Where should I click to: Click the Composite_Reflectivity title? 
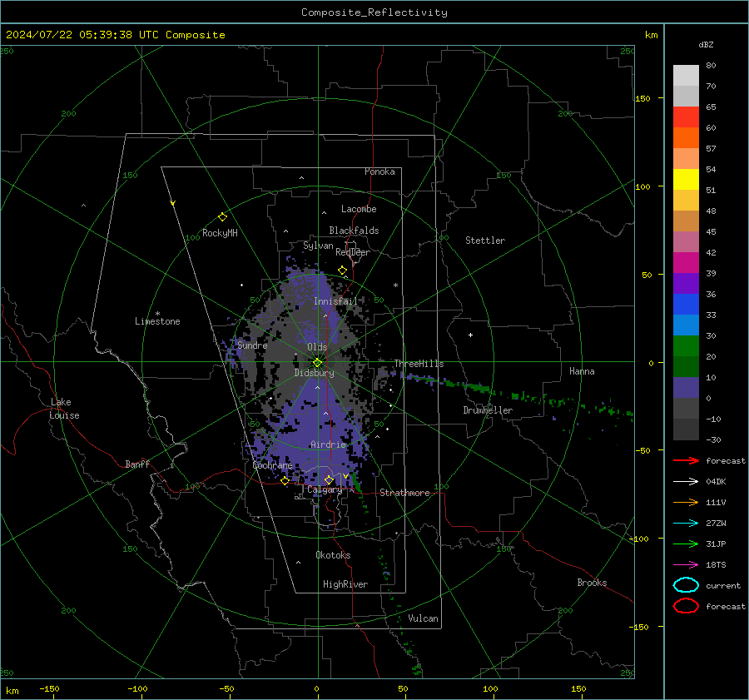(x=374, y=12)
